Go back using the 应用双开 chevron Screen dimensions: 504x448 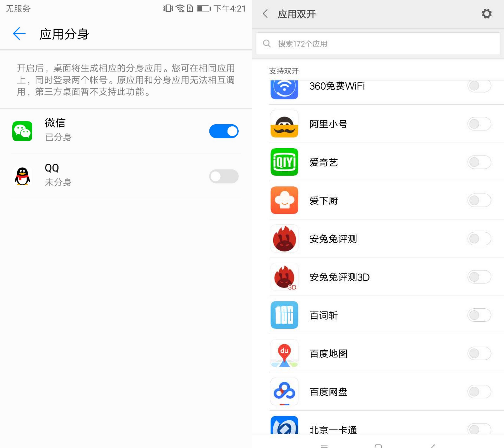click(x=265, y=14)
